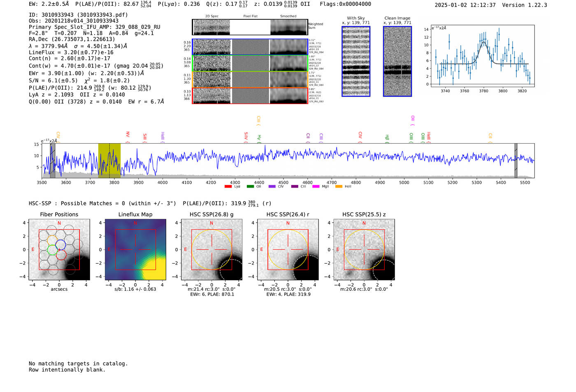Click the orange CII line label near 5350
Image resolution: width=576 pixels, height=392 pixels.
[490, 138]
